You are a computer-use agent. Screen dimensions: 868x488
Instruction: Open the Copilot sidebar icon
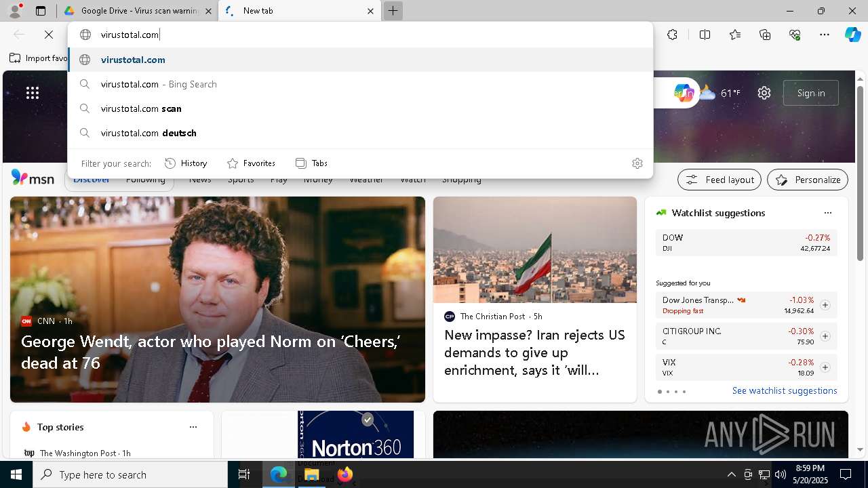click(x=852, y=35)
